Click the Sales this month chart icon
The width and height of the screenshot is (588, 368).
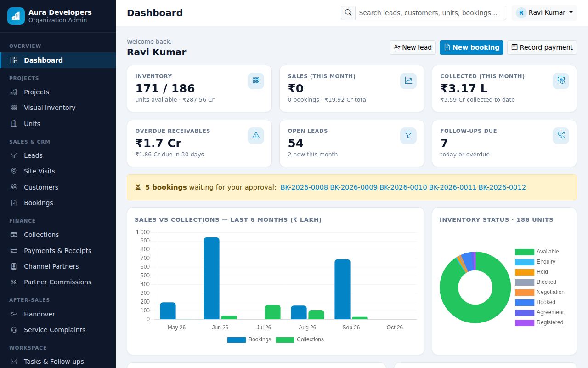click(x=408, y=80)
